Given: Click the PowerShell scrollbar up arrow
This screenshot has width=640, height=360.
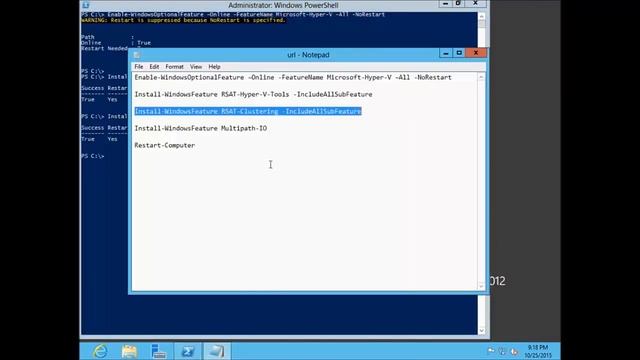Looking at the screenshot, I should point(482,16).
